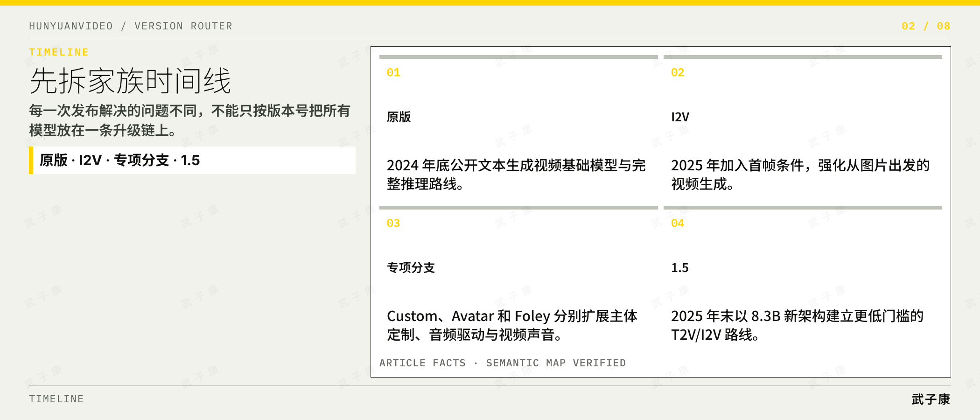Click card number 02
Screen dimensions: 980x420
click(x=678, y=72)
